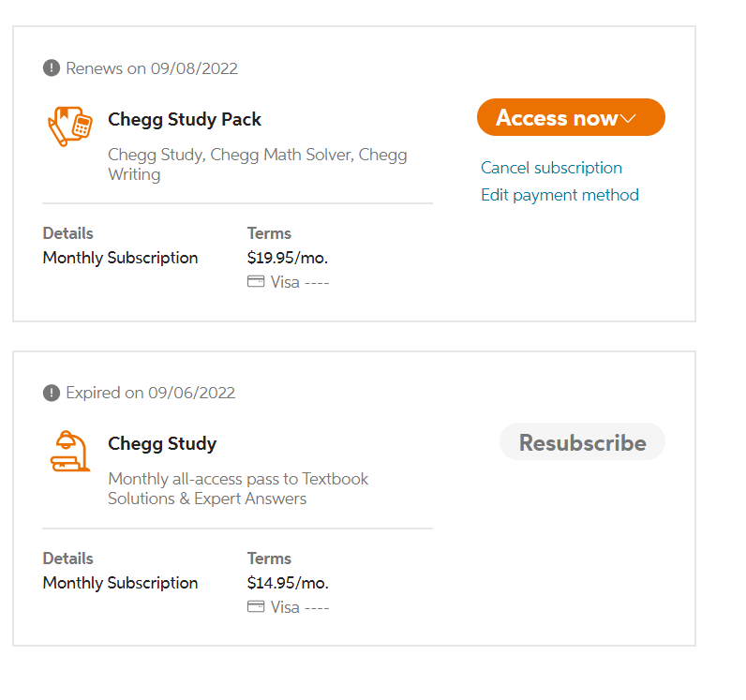Click the $19.95/mo. price
The image size is (746, 700).
pos(288,258)
